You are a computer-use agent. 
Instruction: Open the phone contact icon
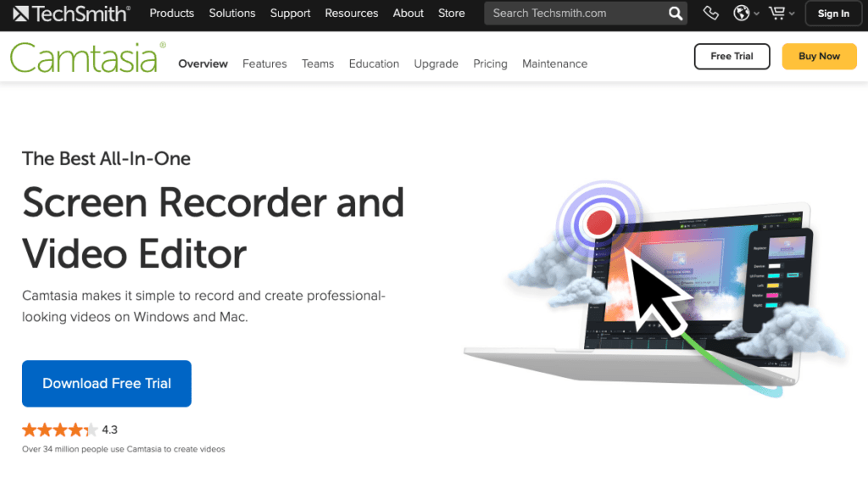[711, 13]
